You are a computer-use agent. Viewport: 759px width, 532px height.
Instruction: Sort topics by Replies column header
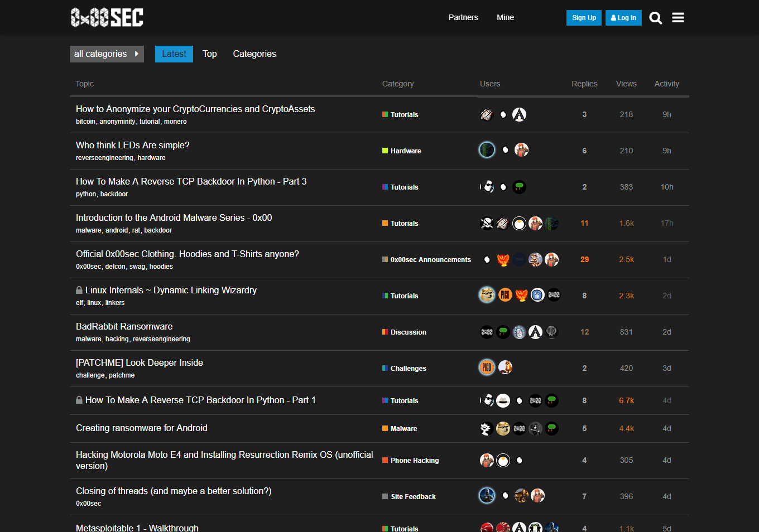[x=584, y=84]
